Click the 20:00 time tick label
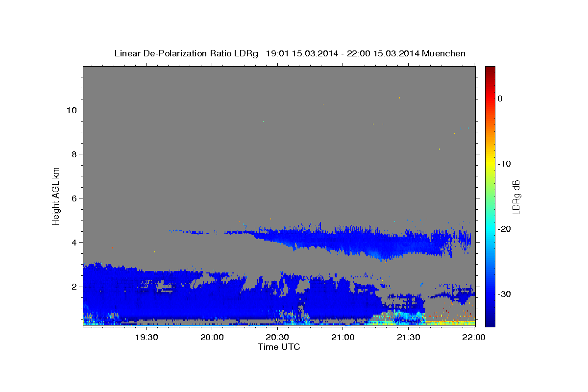 [212, 337]
